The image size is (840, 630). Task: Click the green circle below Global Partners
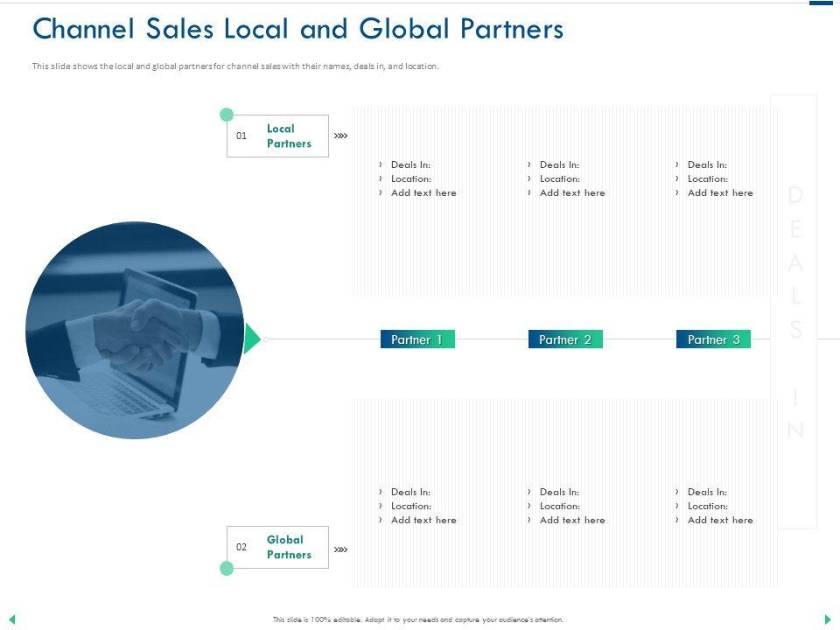(x=227, y=568)
